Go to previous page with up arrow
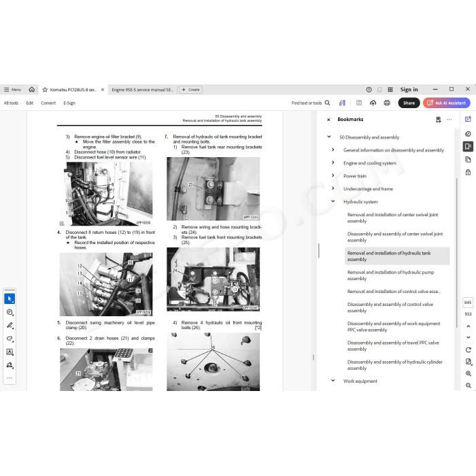Image resolution: width=476 pixels, height=476 pixels. pos(468,326)
